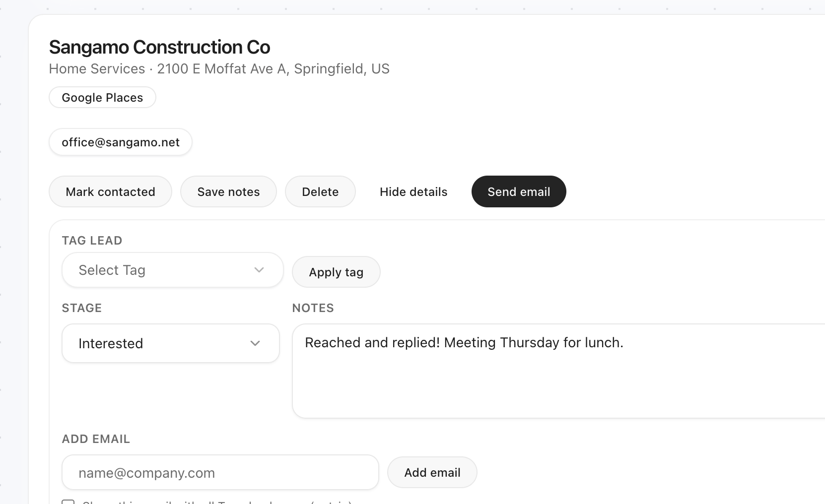Click the Springfield address subtitle line

[x=219, y=69]
